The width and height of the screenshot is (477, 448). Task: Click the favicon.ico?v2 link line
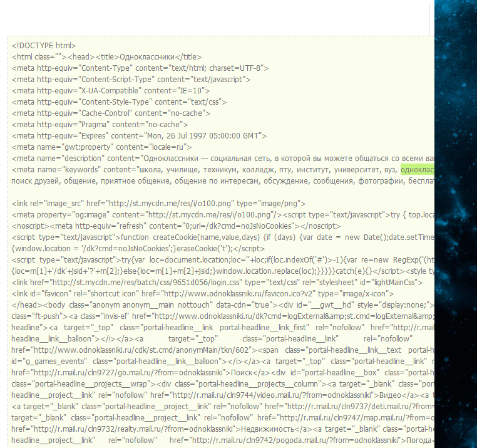(x=203, y=294)
